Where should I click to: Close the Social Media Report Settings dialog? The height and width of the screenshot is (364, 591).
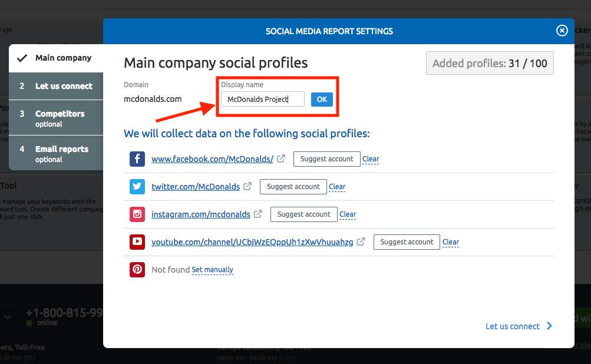[x=562, y=31]
